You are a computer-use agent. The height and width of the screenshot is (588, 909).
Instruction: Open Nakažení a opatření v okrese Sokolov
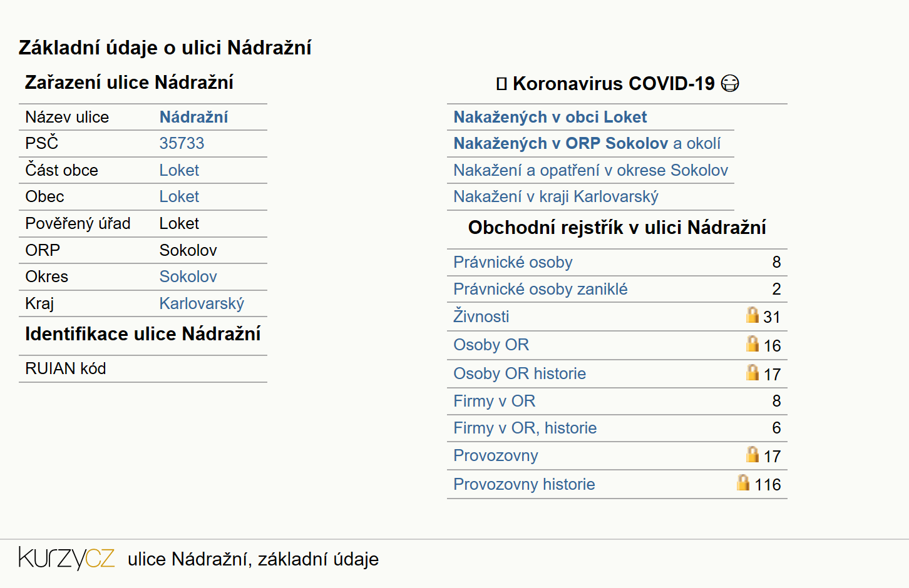591,170
